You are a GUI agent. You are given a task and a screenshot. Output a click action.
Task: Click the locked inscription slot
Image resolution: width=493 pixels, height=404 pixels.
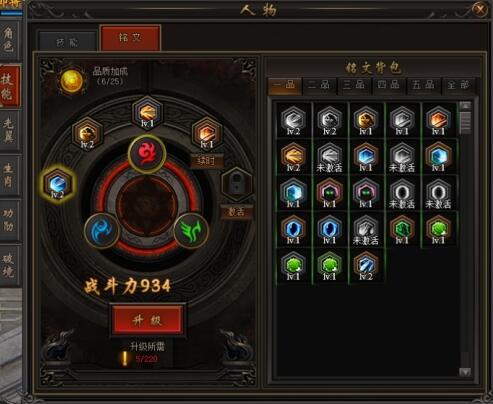(x=236, y=184)
